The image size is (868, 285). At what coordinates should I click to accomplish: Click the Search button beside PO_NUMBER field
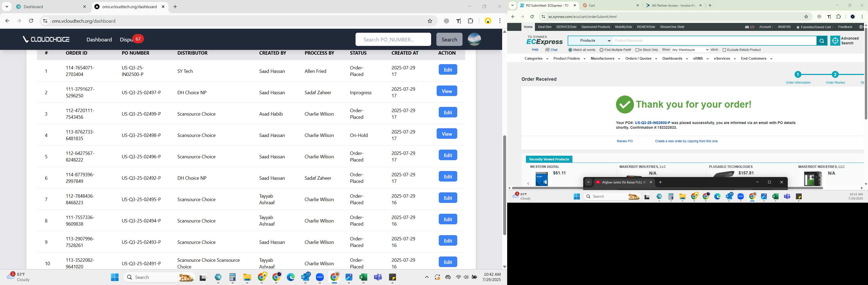click(x=449, y=39)
